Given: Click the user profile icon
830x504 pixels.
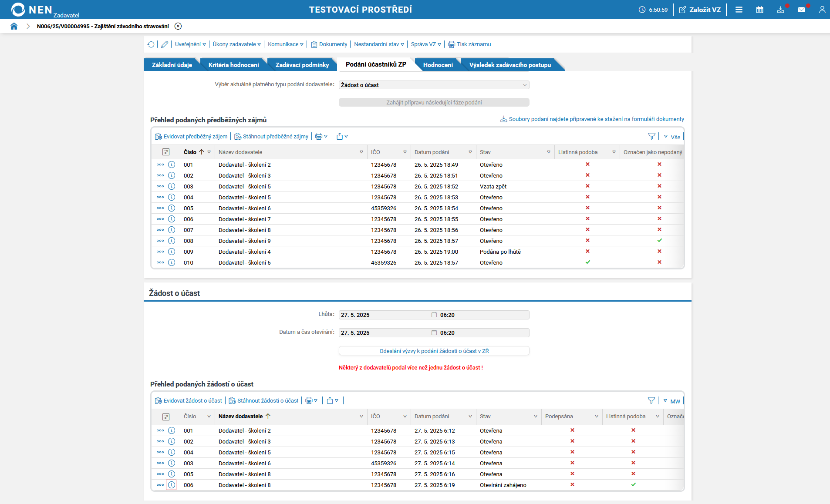Looking at the screenshot, I should (822, 10).
